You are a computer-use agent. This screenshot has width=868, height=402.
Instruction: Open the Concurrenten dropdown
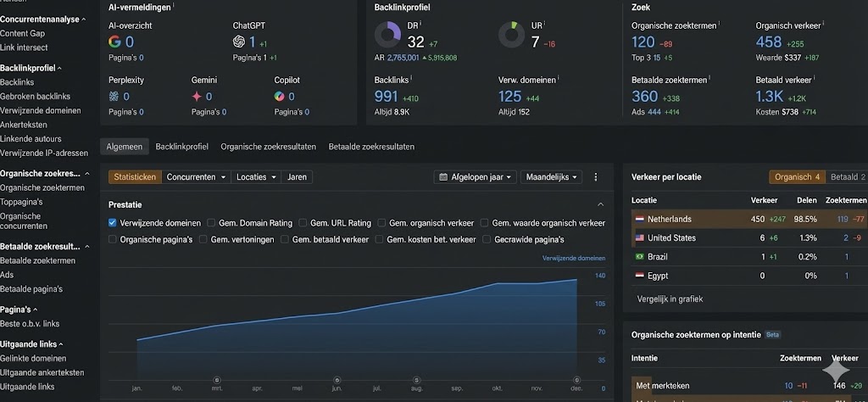(x=197, y=177)
